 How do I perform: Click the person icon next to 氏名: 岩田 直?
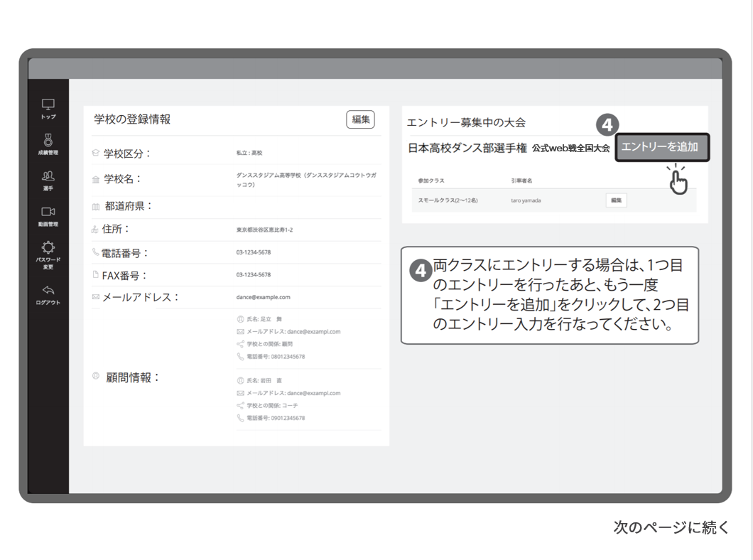(241, 380)
